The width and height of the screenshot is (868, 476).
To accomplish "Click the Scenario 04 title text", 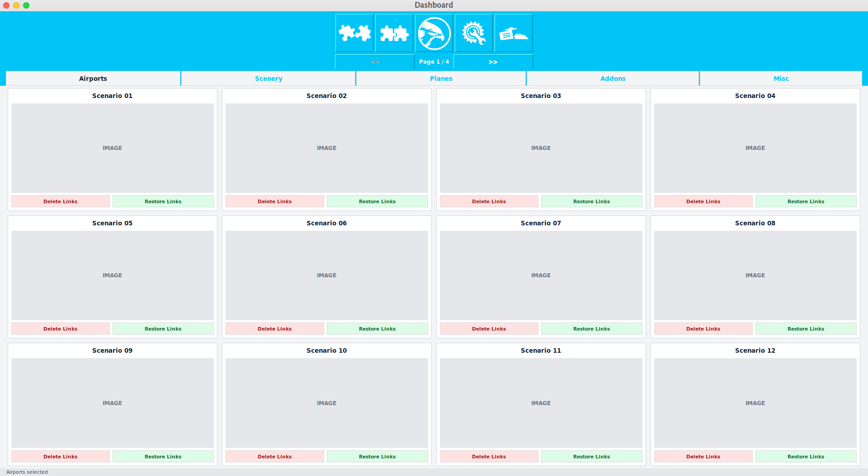I will click(x=755, y=96).
